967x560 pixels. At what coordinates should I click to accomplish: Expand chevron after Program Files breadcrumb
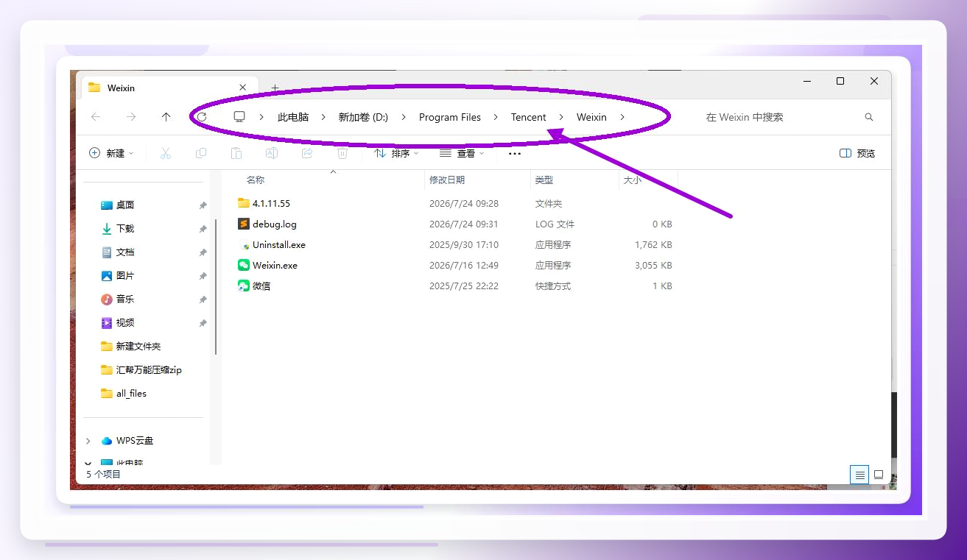click(x=496, y=117)
